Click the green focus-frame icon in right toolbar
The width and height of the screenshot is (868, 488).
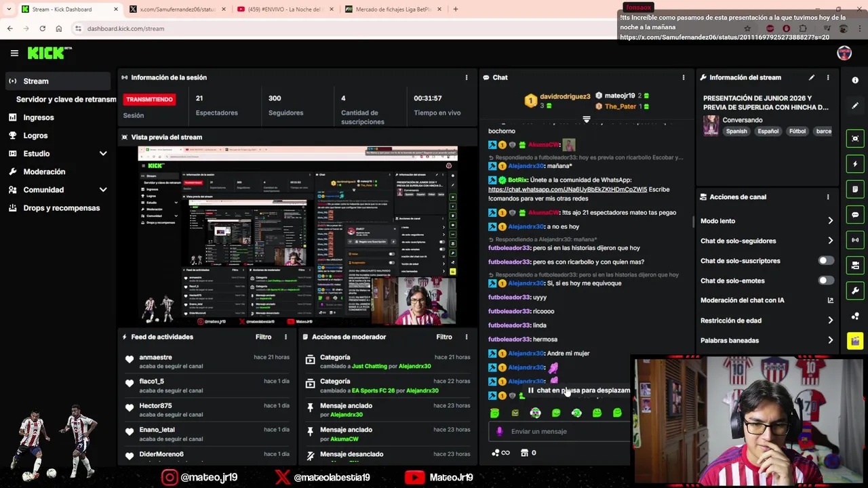[855, 138]
